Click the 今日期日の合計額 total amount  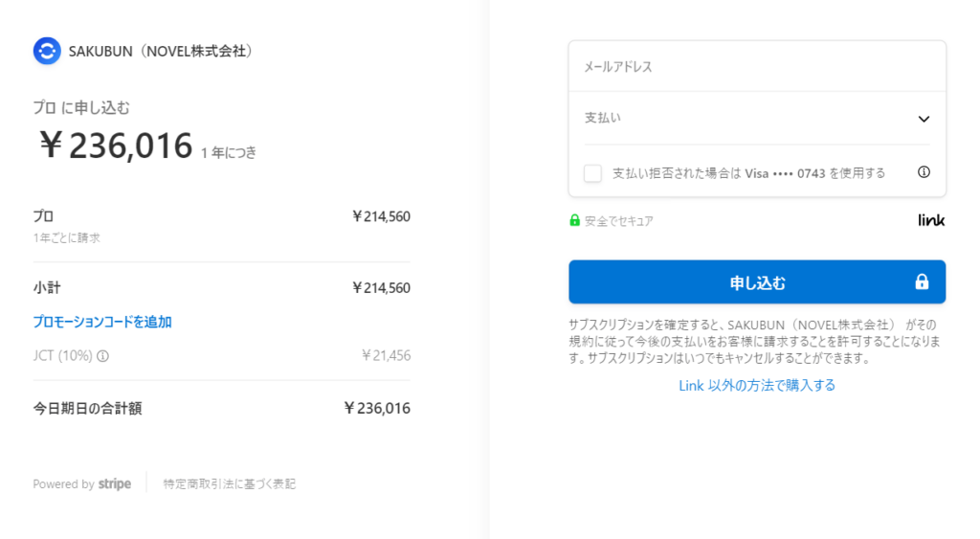377,408
